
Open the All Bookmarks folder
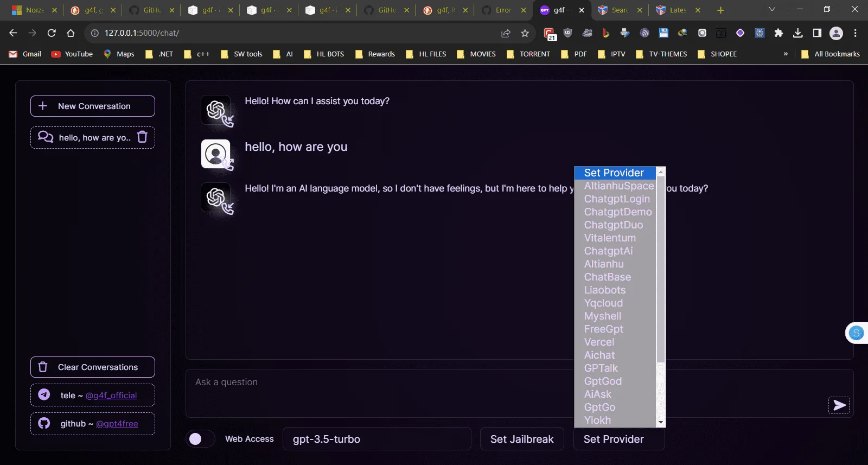[831, 54]
